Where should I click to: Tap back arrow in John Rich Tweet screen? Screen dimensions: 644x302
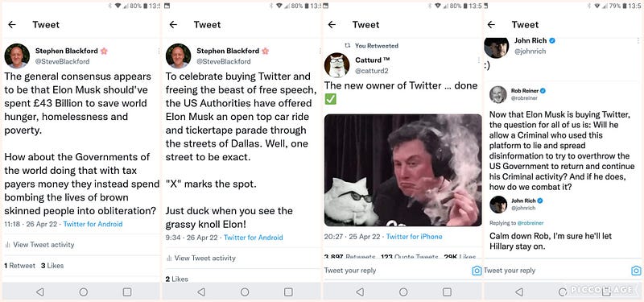[x=491, y=25]
